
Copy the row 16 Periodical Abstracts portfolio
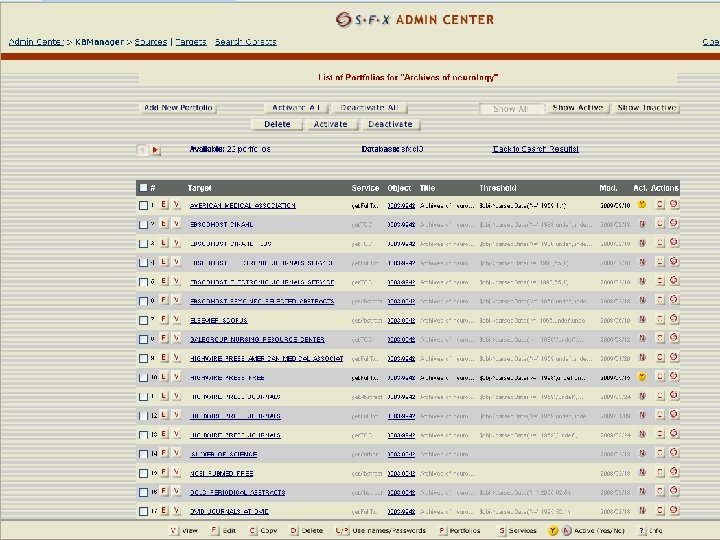660,491
